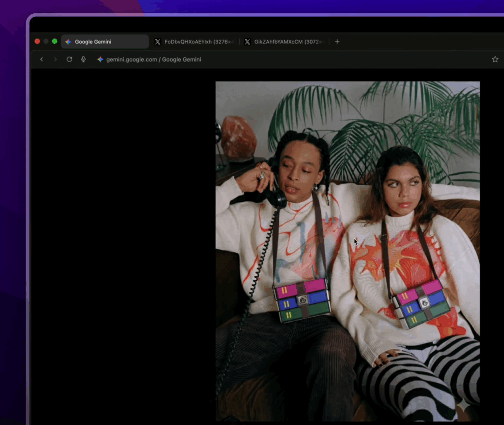Click the X logo on the FoDbvQHXoAEhIxh tab
Image resolution: width=504 pixels, height=425 pixels.
point(157,42)
